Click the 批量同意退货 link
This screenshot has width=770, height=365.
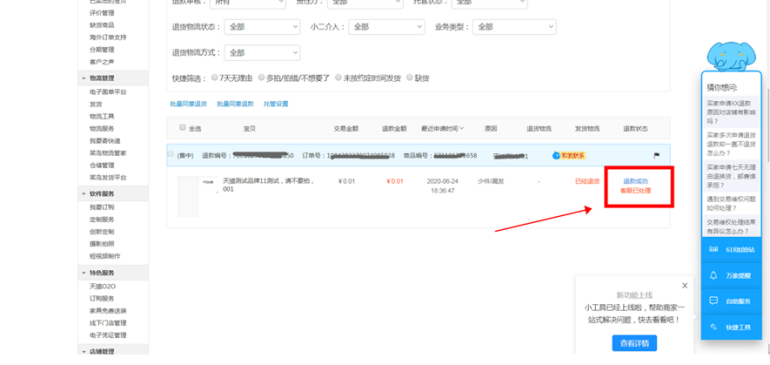(x=189, y=104)
